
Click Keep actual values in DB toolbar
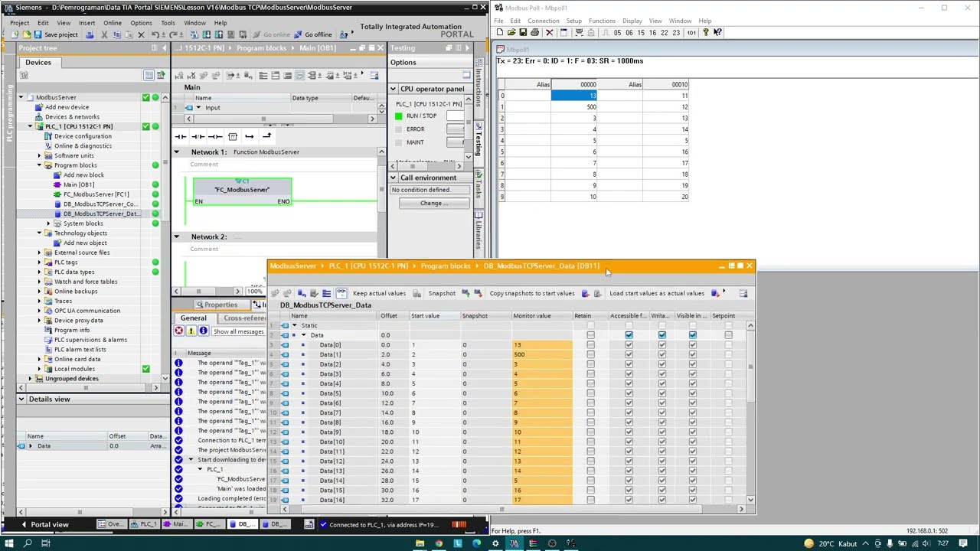(379, 293)
